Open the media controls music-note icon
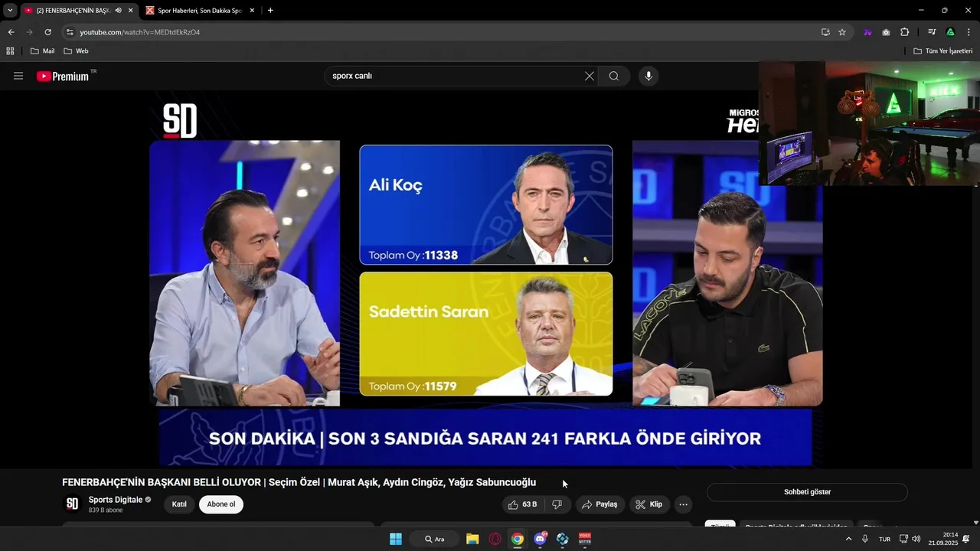 coord(932,32)
